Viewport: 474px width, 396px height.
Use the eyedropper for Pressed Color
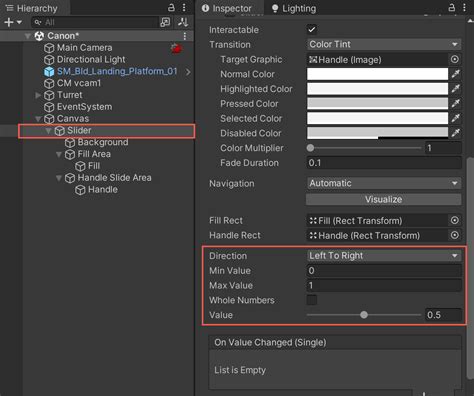(456, 103)
